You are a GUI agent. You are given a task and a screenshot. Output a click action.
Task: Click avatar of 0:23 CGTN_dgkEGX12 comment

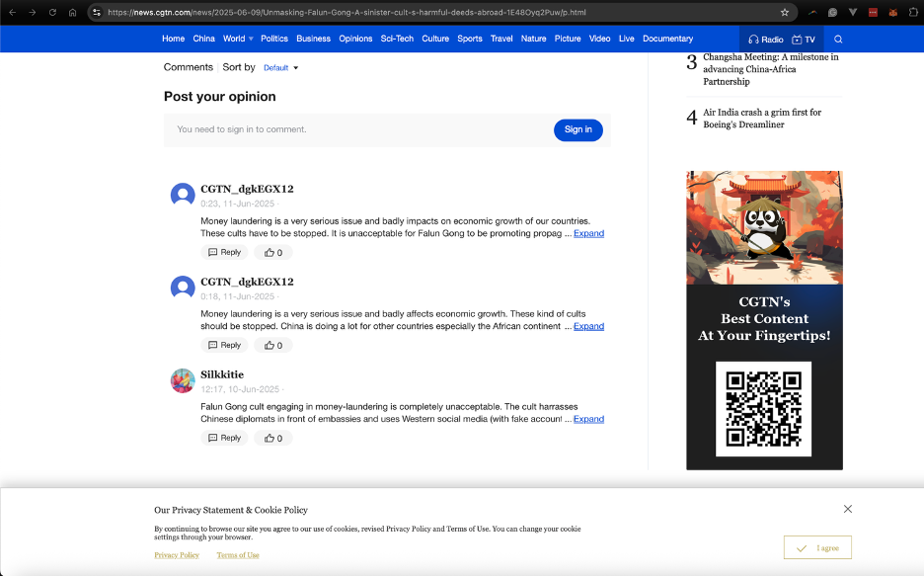183,194
